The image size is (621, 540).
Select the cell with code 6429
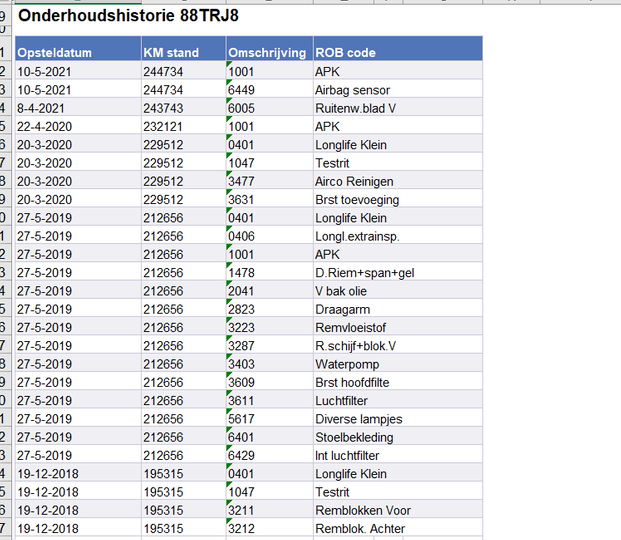(x=269, y=456)
